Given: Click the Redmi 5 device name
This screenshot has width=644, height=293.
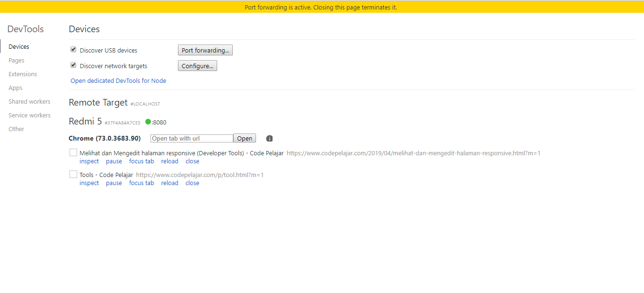Looking at the screenshot, I should point(85,121).
